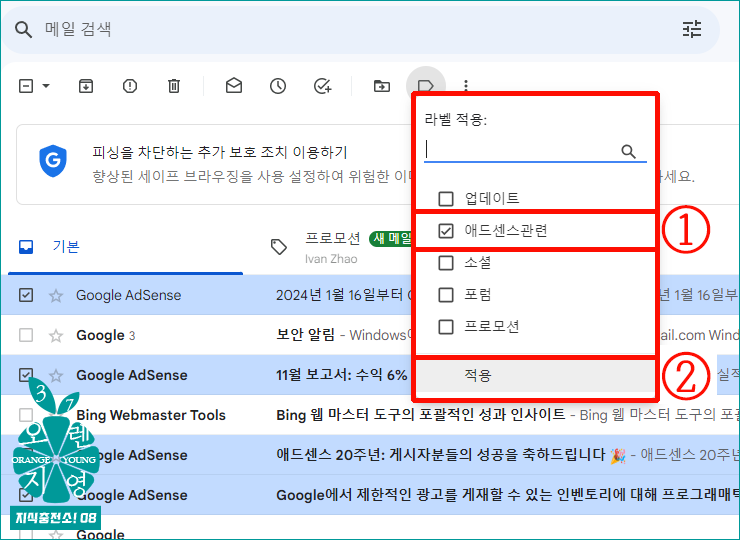Snooze selected mail using clock icon
Image resolution: width=740 pixels, height=540 pixels.
[x=278, y=86]
